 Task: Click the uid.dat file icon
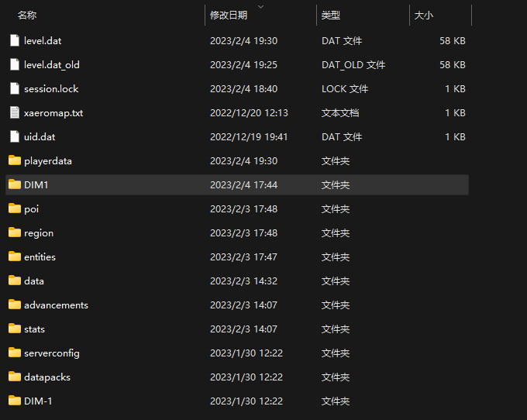pos(14,137)
